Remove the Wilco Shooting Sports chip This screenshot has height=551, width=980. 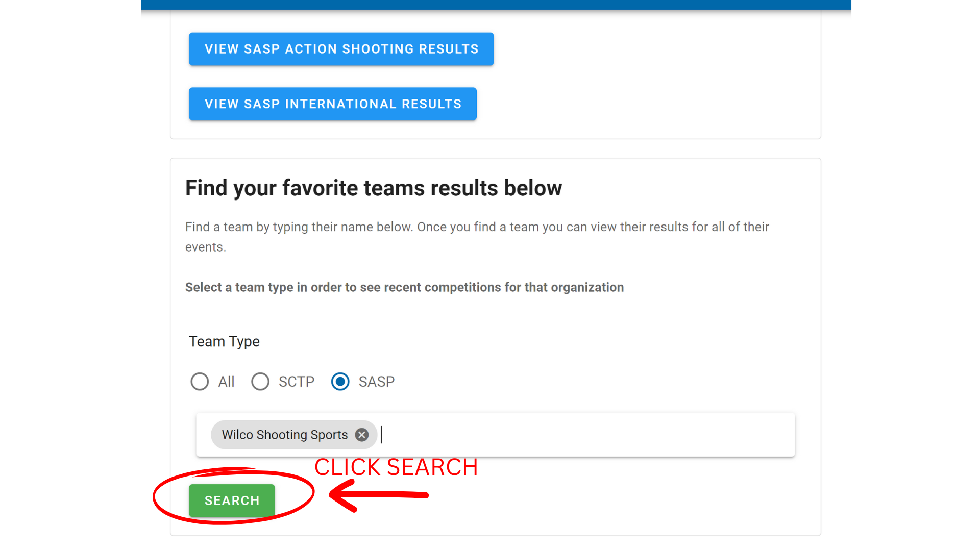pos(362,435)
